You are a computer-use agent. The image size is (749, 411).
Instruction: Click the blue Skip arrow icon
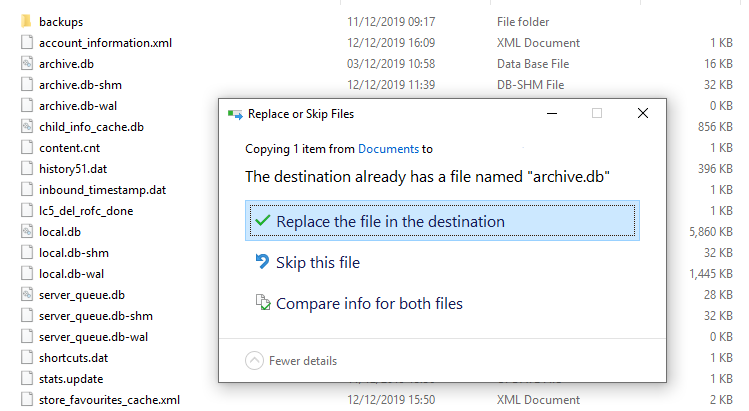click(262, 261)
